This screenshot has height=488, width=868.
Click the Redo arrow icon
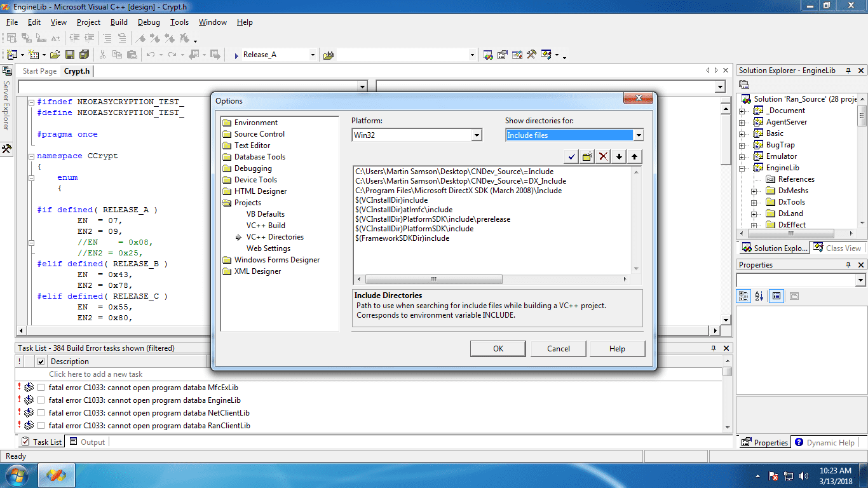point(172,55)
